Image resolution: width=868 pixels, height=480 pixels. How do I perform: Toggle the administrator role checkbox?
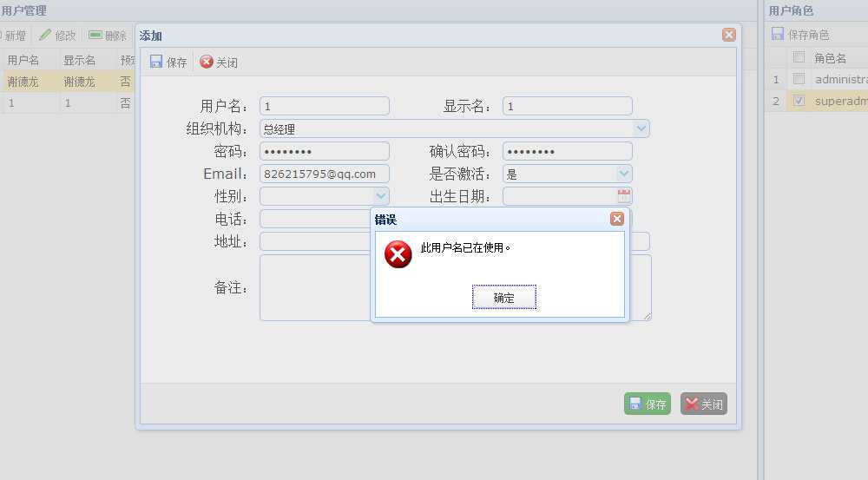click(799, 79)
